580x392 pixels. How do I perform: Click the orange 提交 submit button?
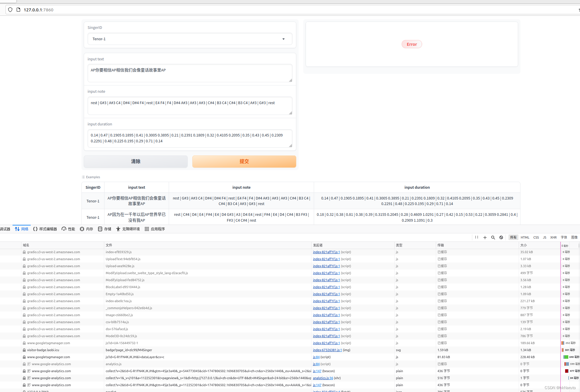coord(244,161)
